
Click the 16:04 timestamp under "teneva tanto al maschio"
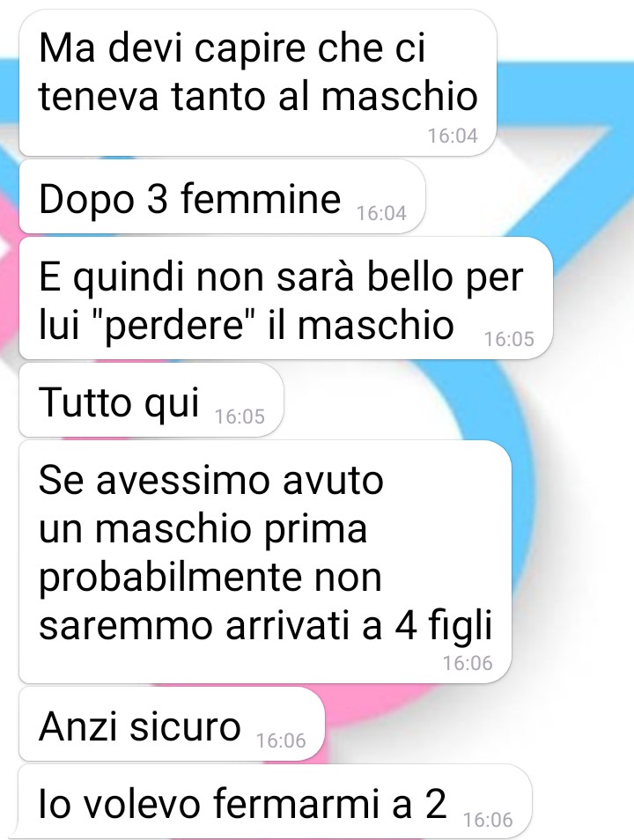click(x=453, y=136)
